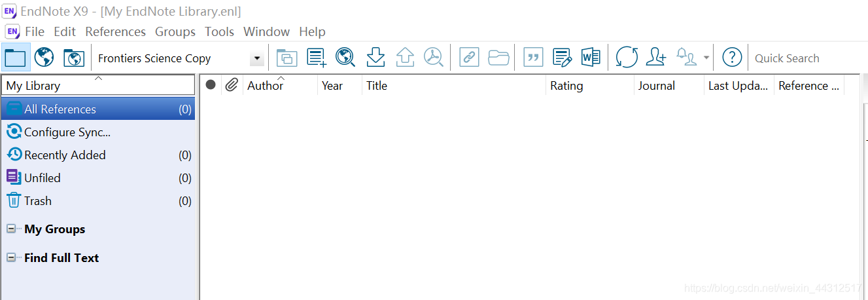The height and width of the screenshot is (300, 868).
Task: Open the Trash group
Action: 98,200
